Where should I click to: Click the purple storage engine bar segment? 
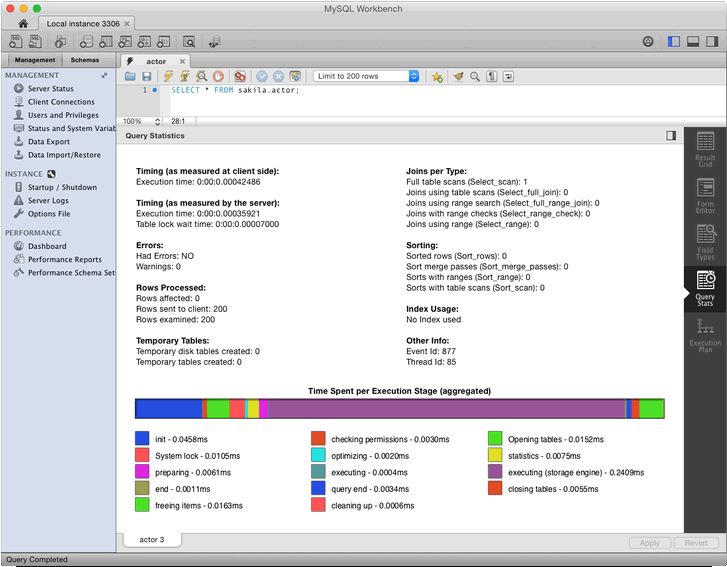click(x=446, y=408)
